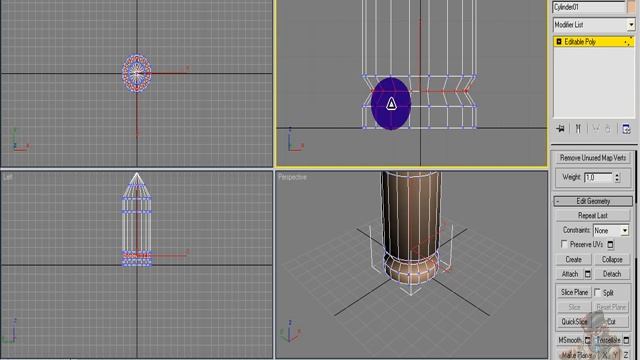Image resolution: width=640 pixels, height=360 pixels.
Task: Click the Editable Poly square icon in stack
Action: tap(559, 42)
